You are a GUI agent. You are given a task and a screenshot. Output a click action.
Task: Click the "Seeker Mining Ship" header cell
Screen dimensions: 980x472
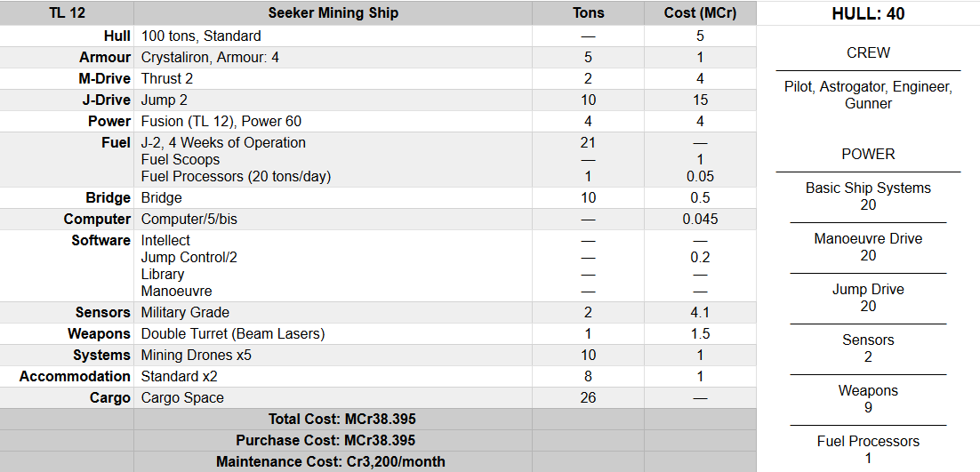click(333, 13)
